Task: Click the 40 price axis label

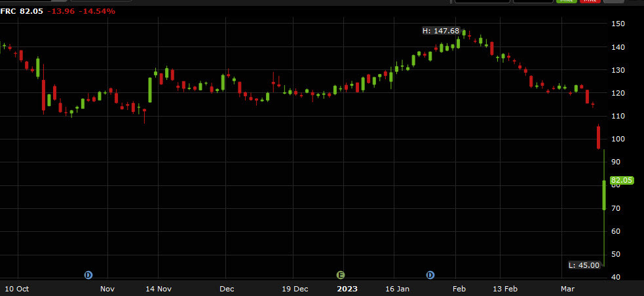Action: point(616,278)
